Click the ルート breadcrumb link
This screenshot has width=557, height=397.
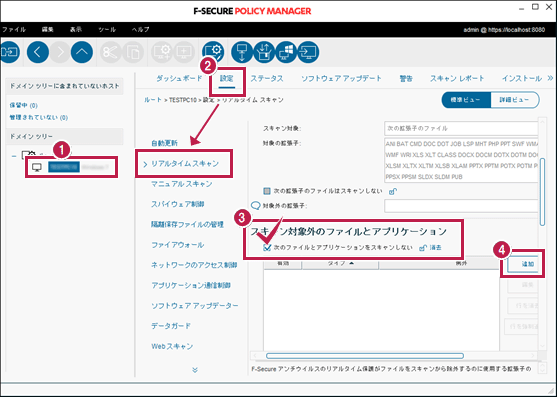click(x=153, y=100)
